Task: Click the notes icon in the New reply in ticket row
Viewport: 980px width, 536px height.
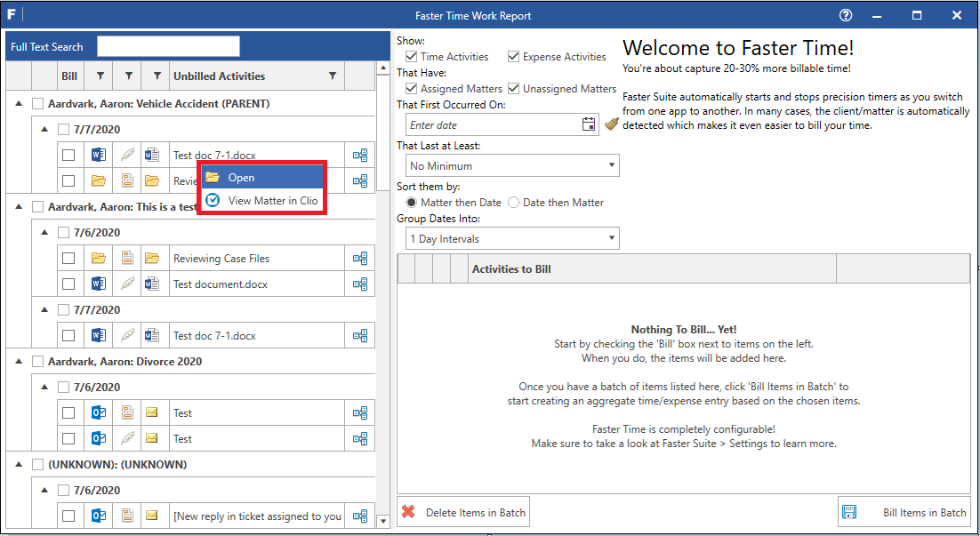Action: coord(127,516)
